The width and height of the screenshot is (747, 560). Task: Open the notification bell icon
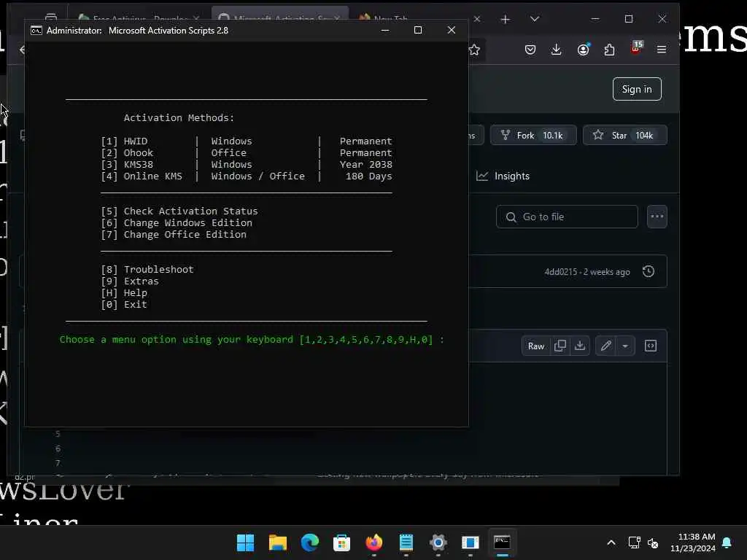point(727,542)
